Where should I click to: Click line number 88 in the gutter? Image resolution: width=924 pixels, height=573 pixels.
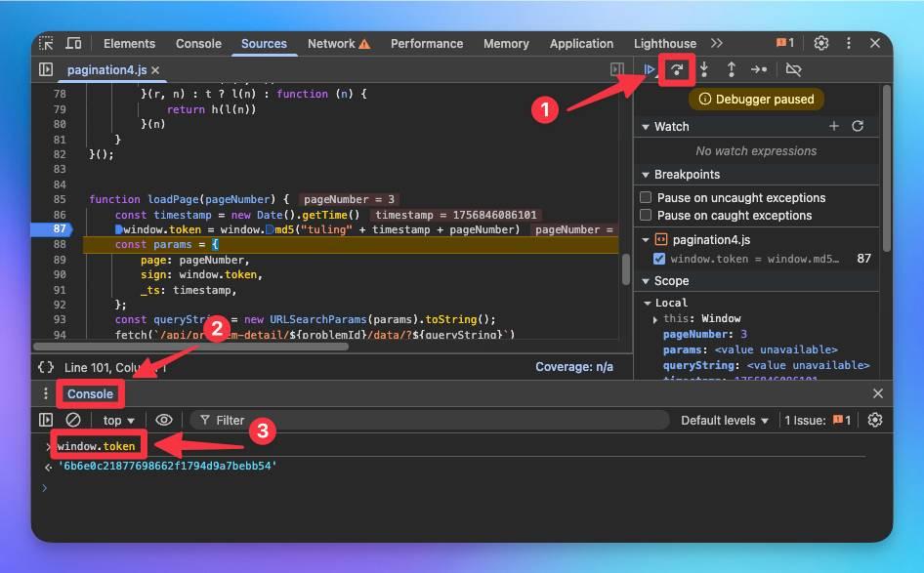[60, 244]
